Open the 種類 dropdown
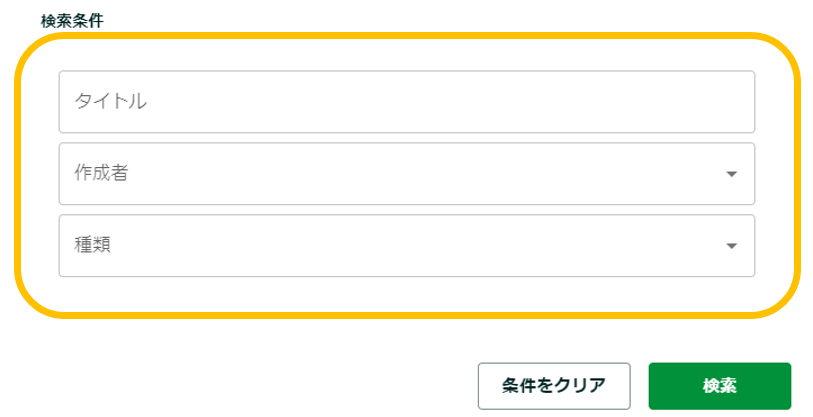This screenshot has width=813, height=417. pos(406,245)
